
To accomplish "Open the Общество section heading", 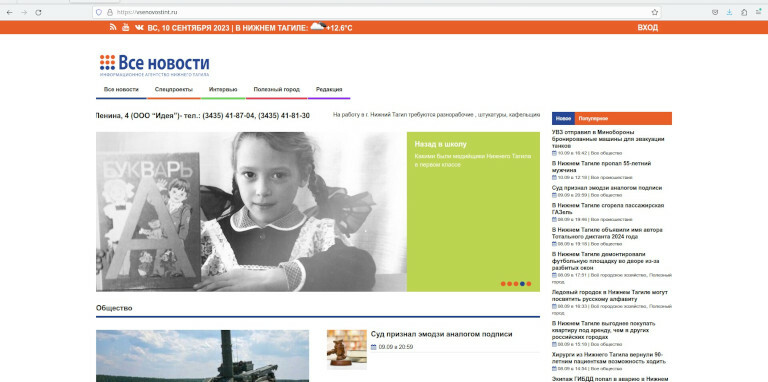I will point(114,308).
